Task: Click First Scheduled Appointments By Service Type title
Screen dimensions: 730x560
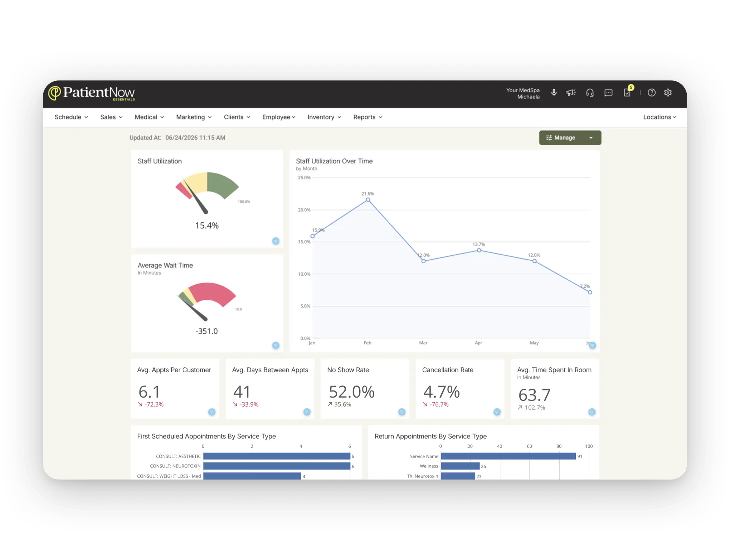Action: coord(206,436)
